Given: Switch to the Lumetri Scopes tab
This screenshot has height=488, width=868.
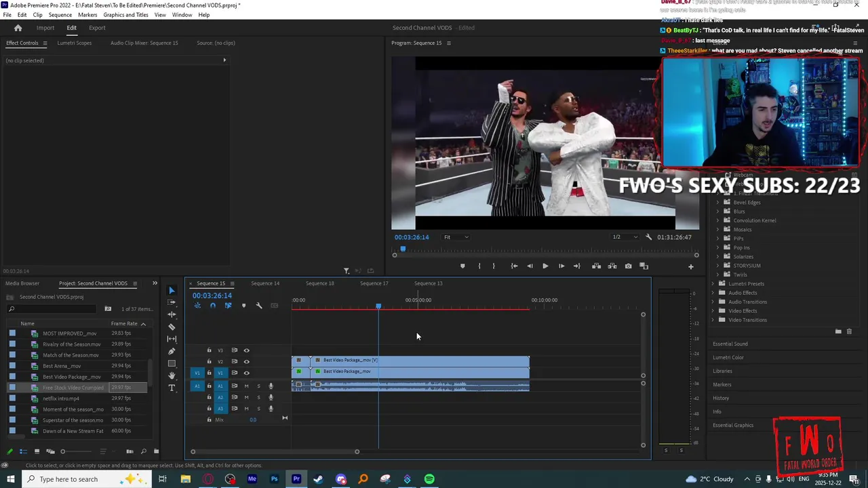Looking at the screenshot, I should 75,43.
